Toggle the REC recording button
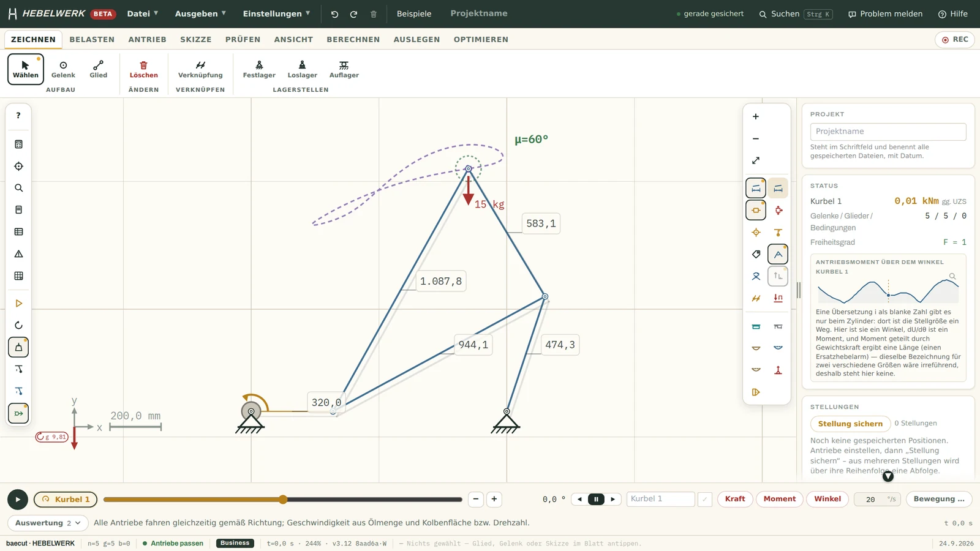Image resolution: width=980 pixels, height=551 pixels. 955,40
